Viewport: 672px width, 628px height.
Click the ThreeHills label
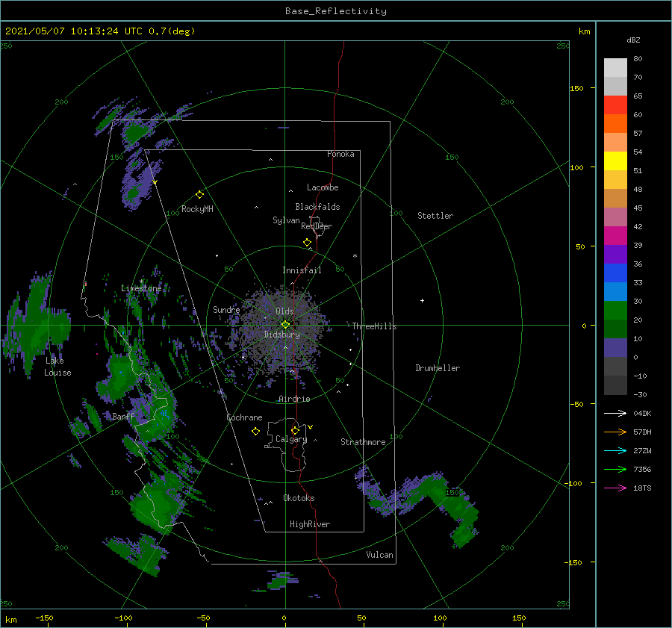click(375, 326)
